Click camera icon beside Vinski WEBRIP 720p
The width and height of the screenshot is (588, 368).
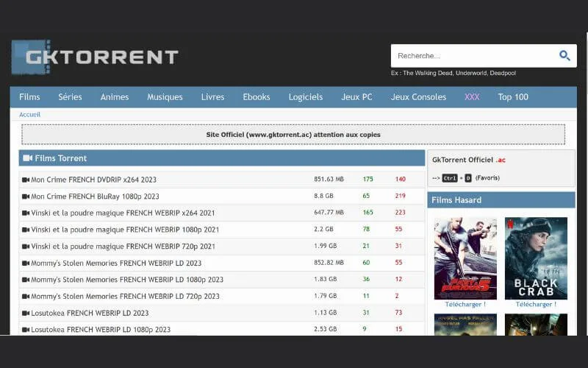click(26, 247)
